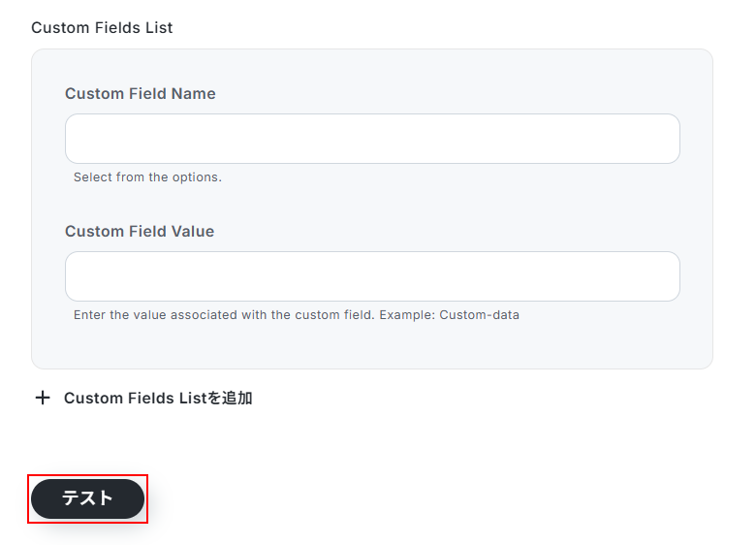Place cursor in the field above the Custom-data example
This screenshot has height=545, width=756.
coord(372,276)
